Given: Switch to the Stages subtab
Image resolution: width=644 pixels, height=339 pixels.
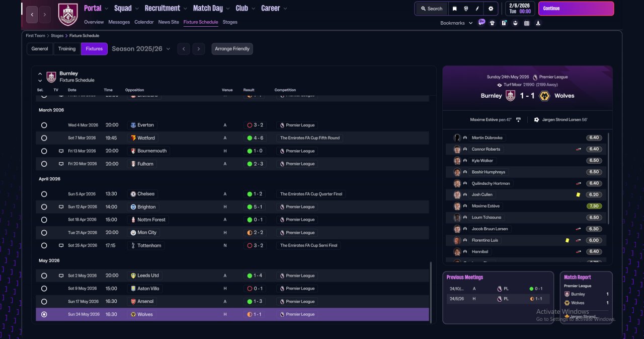Looking at the screenshot, I should (230, 22).
